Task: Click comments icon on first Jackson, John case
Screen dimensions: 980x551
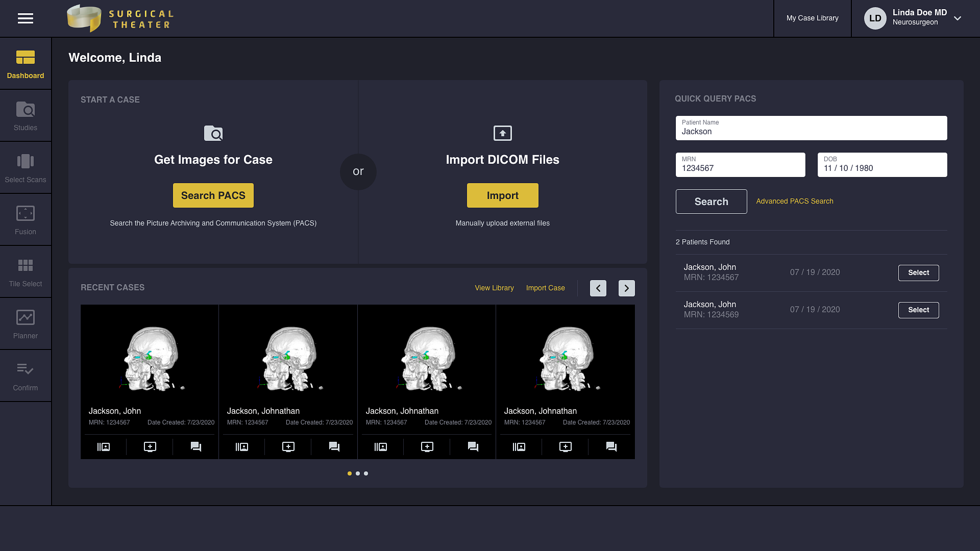Action: [196, 447]
